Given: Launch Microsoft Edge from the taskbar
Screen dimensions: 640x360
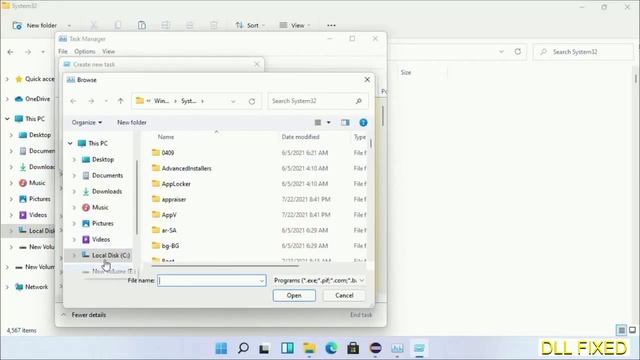Looking at the screenshot, I should pos(331,348).
